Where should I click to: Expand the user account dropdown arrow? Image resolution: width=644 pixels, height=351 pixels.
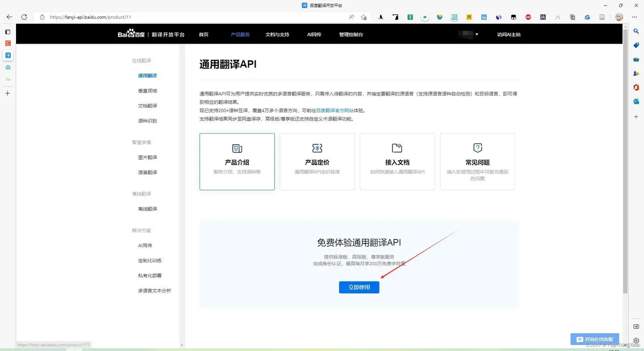(x=477, y=34)
